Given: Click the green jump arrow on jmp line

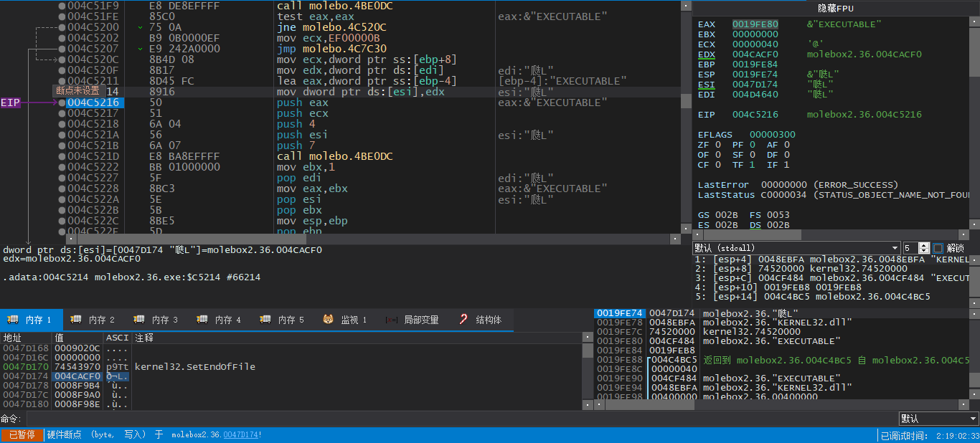Looking at the screenshot, I should point(141,49).
